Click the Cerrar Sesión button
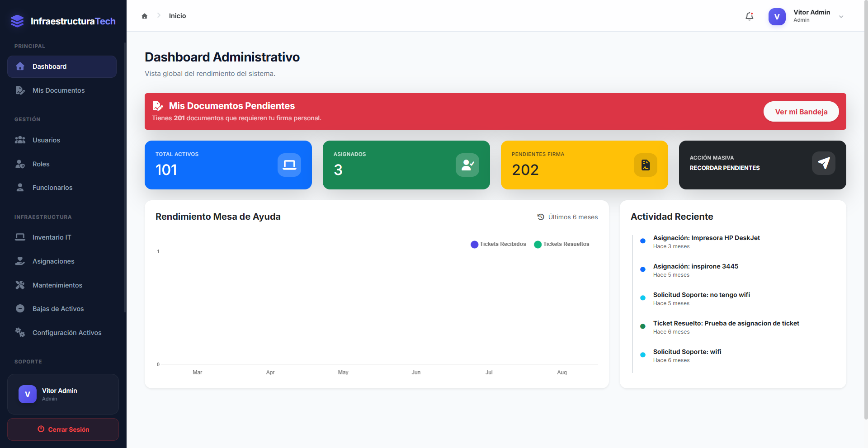The height and width of the screenshot is (448, 868). [63, 429]
